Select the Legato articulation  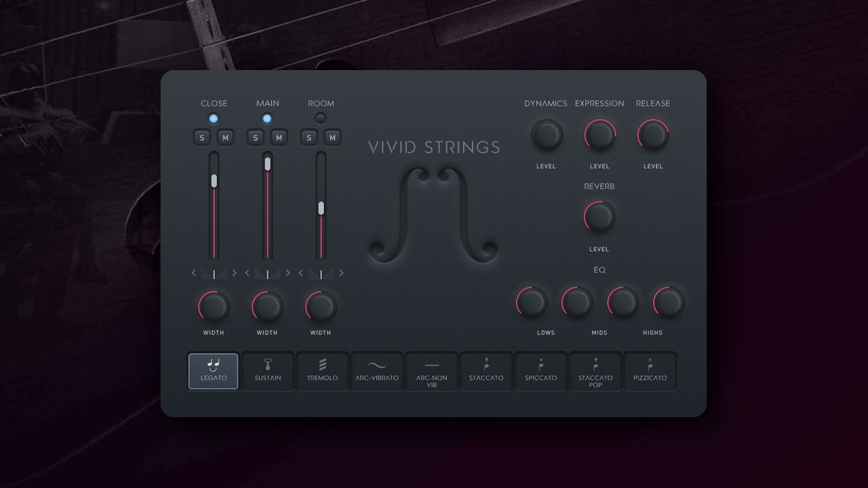pyautogui.click(x=213, y=371)
